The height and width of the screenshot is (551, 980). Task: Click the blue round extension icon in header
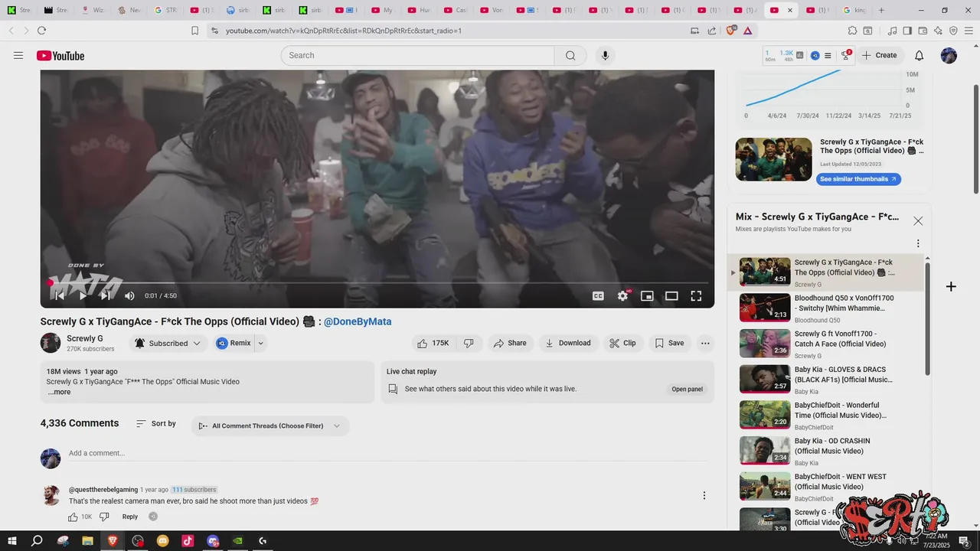[815, 55]
